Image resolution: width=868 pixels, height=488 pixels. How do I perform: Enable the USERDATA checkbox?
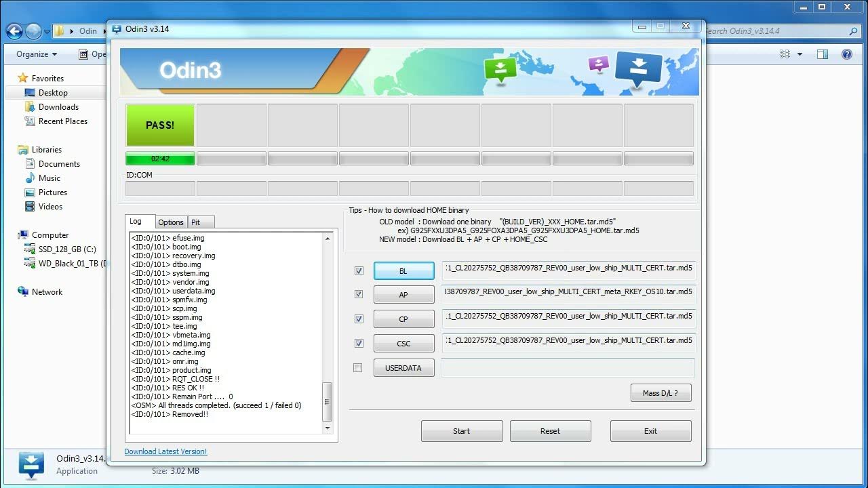(x=358, y=368)
